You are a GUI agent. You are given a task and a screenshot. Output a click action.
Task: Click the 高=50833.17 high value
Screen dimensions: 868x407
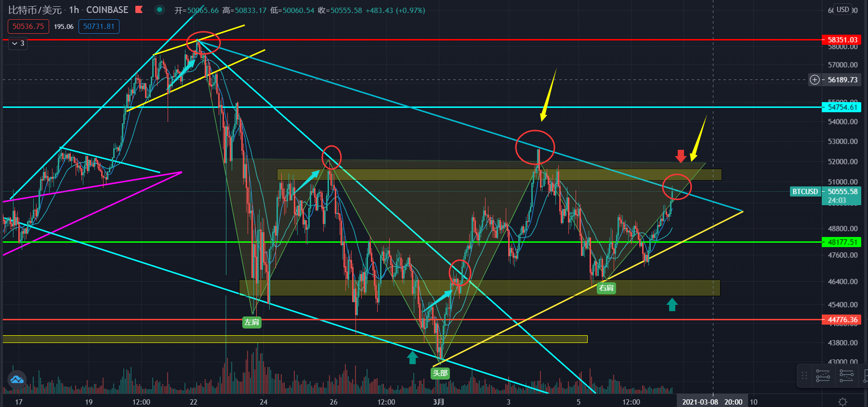point(244,10)
